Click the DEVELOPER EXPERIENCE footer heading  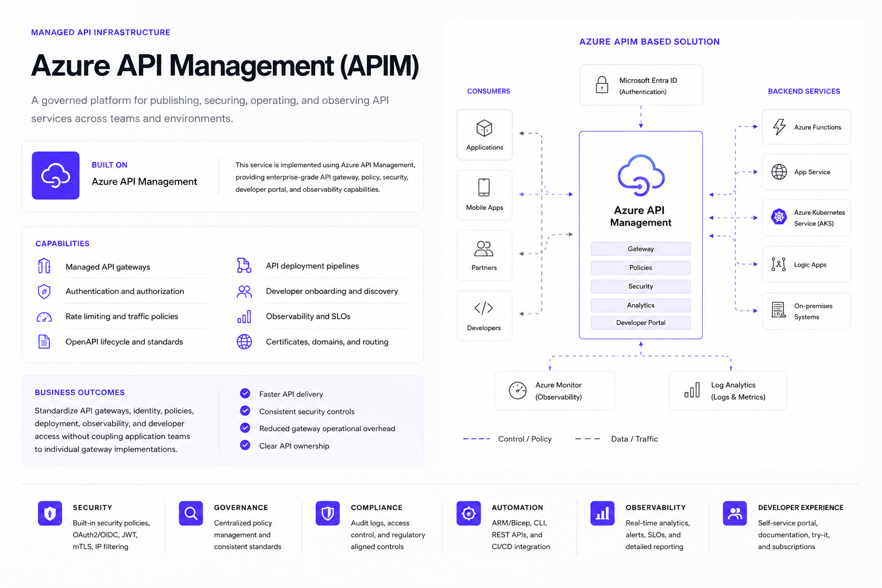800,508
